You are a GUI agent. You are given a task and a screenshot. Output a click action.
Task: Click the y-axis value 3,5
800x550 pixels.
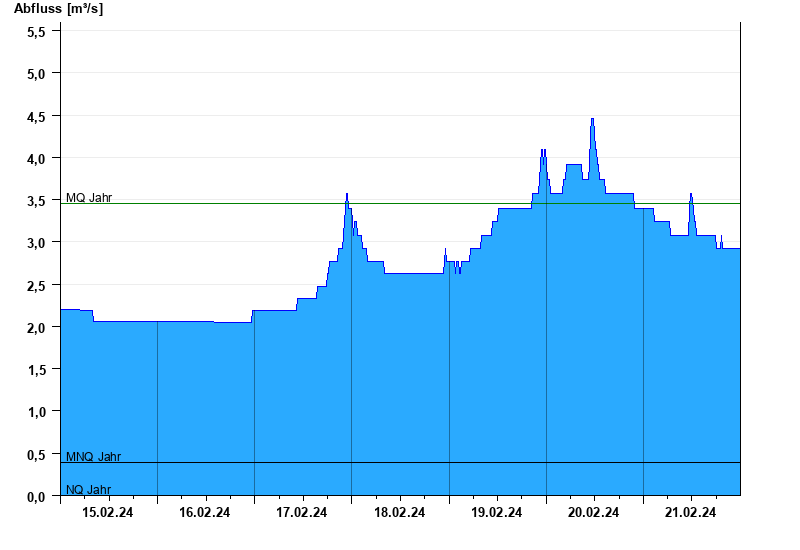click(36, 202)
